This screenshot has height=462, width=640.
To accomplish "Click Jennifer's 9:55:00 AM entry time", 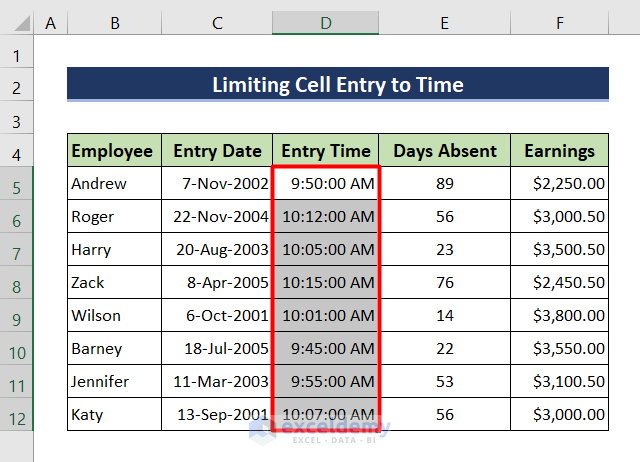I will 326,382.
